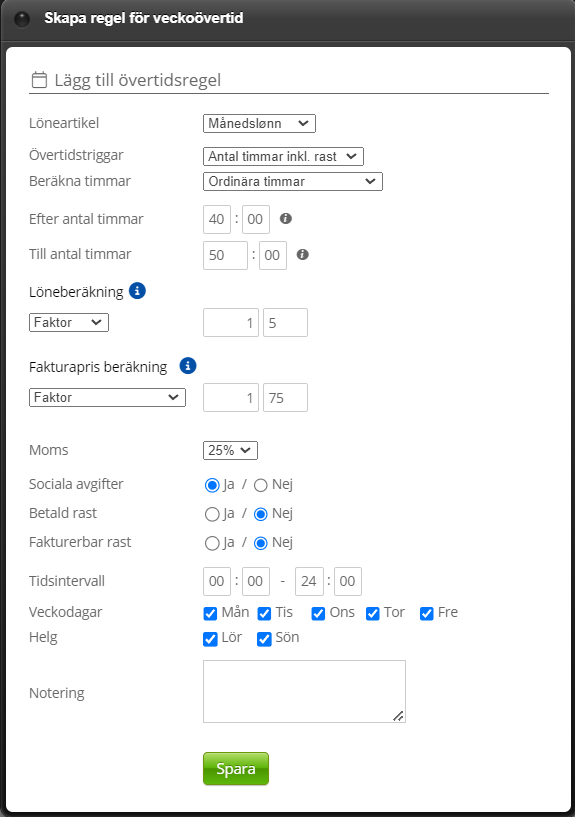The image size is (575, 817).
Task: Uncheck the Lör weekend checkbox
Action: (210, 639)
